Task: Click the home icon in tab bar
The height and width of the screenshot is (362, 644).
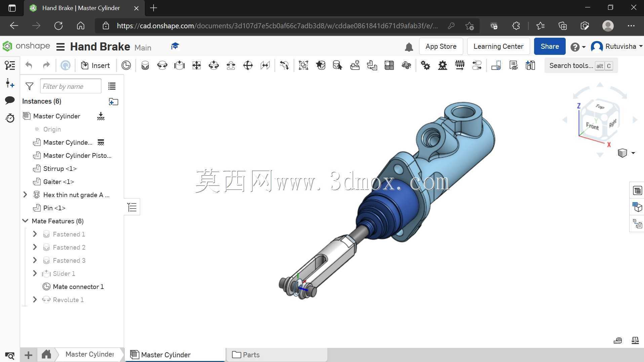Action: pyautogui.click(x=46, y=354)
